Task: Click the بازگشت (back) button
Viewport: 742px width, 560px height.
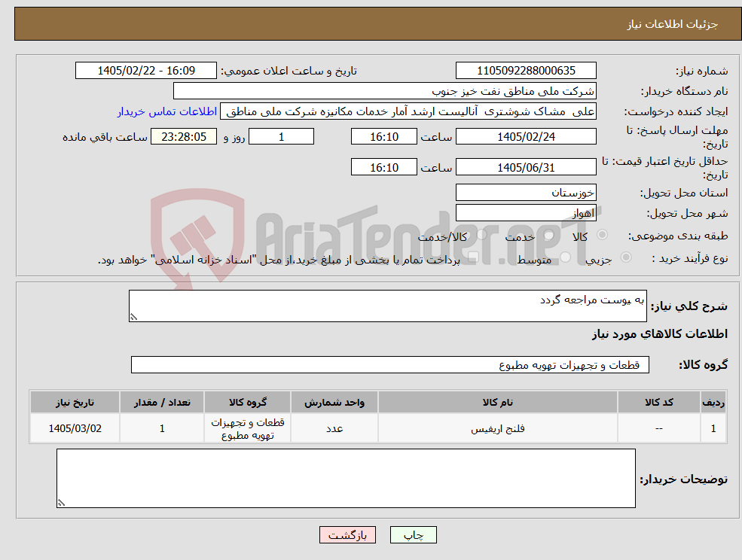Action: 347,535
